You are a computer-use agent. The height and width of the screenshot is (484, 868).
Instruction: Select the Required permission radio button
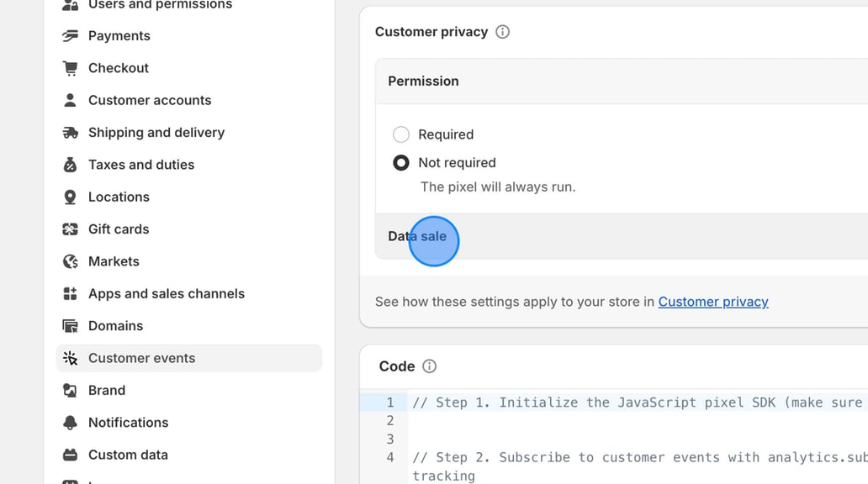pos(401,134)
